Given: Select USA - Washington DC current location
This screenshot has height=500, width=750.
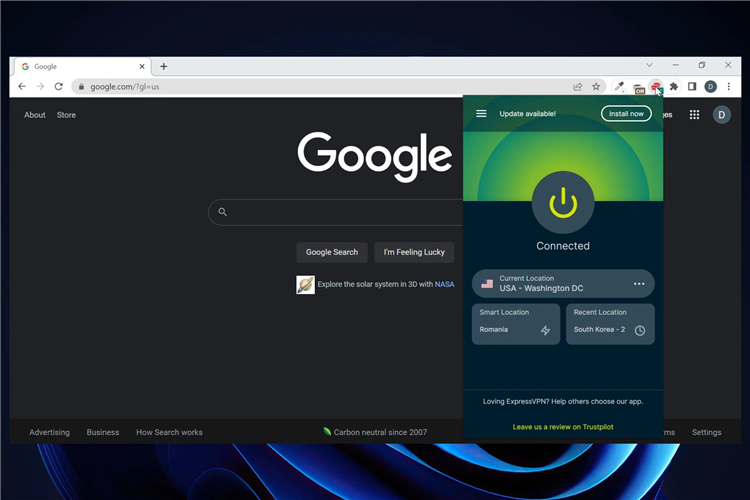Looking at the screenshot, I should (x=563, y=284).
